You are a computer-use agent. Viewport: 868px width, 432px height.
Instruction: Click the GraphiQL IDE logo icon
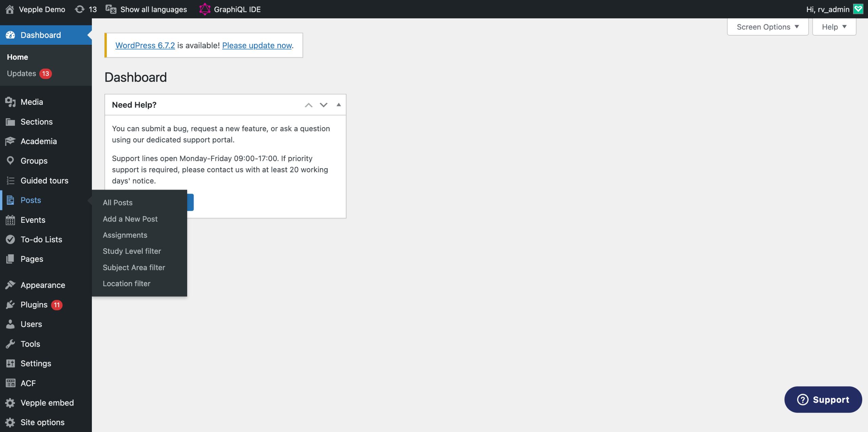[x=204, y=9]
